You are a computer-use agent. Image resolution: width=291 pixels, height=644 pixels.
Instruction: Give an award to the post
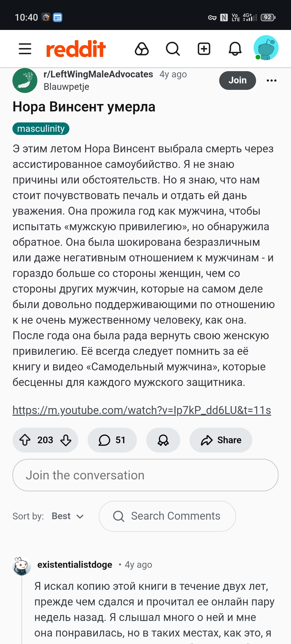click(x=163, y=440)
